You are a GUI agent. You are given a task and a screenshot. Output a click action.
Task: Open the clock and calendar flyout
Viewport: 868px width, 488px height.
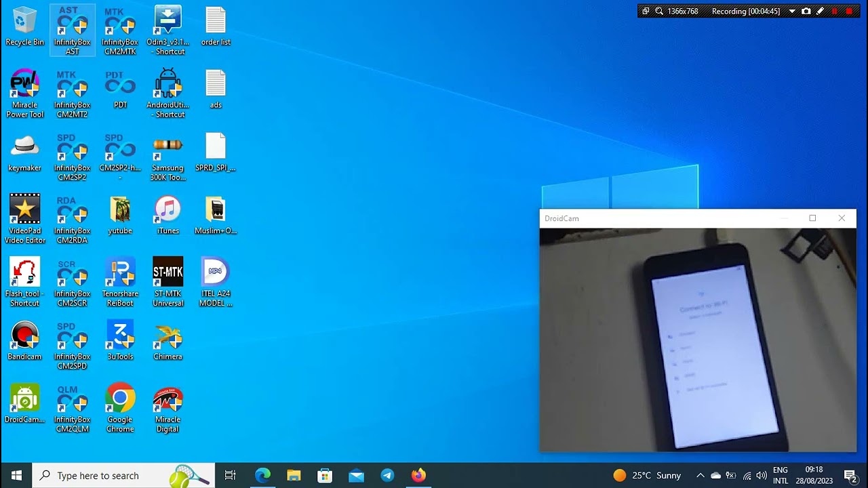[814, 475]
